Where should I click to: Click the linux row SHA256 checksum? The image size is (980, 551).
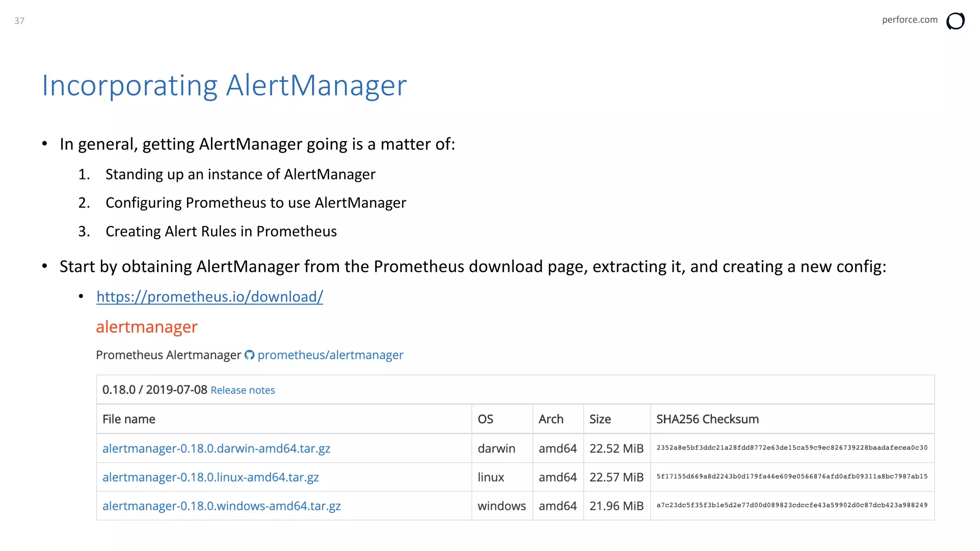(x=791, y=476)
